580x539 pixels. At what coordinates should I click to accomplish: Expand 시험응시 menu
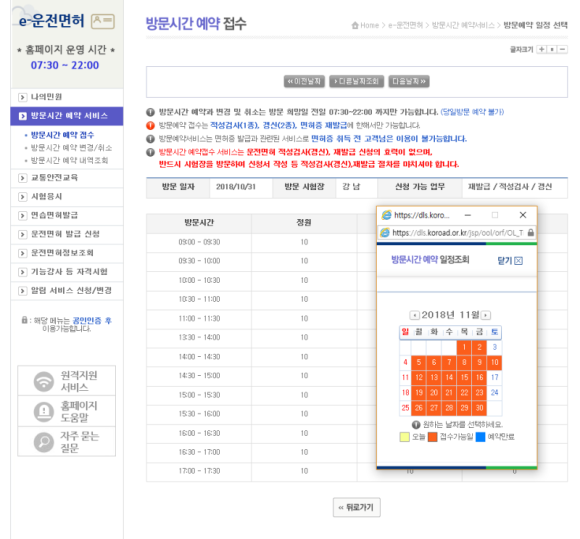[67, 196]
